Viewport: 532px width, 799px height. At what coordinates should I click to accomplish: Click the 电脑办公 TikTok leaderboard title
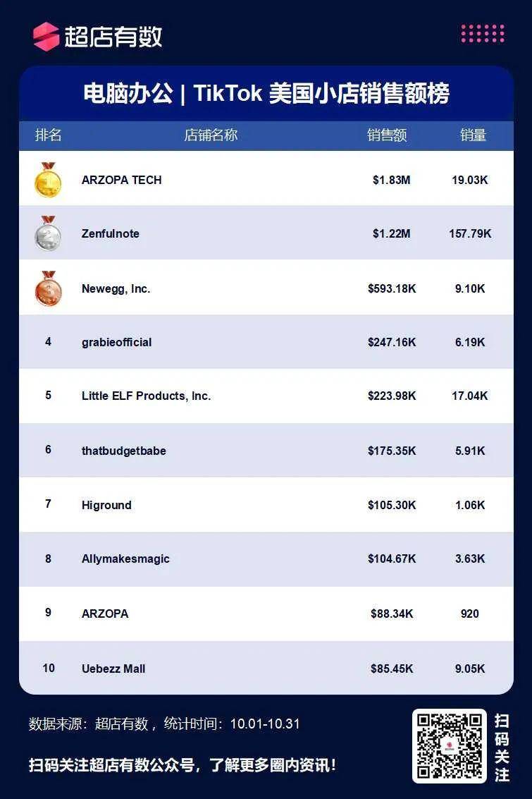pyautogui.click(x=266, y=94)
